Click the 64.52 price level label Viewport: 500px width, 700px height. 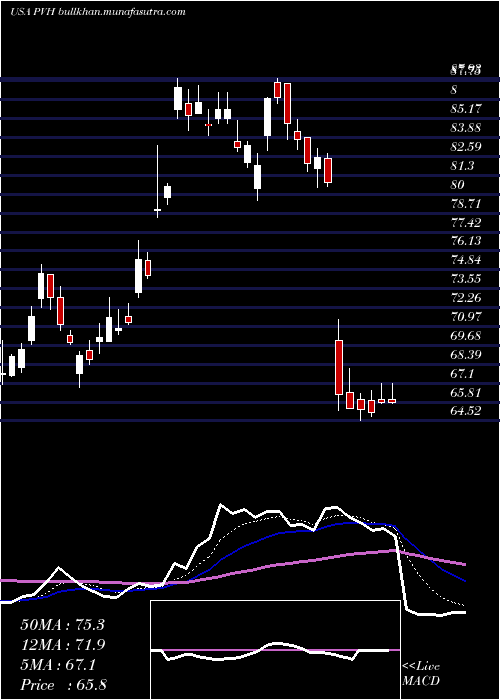click(x=466, y=411)
